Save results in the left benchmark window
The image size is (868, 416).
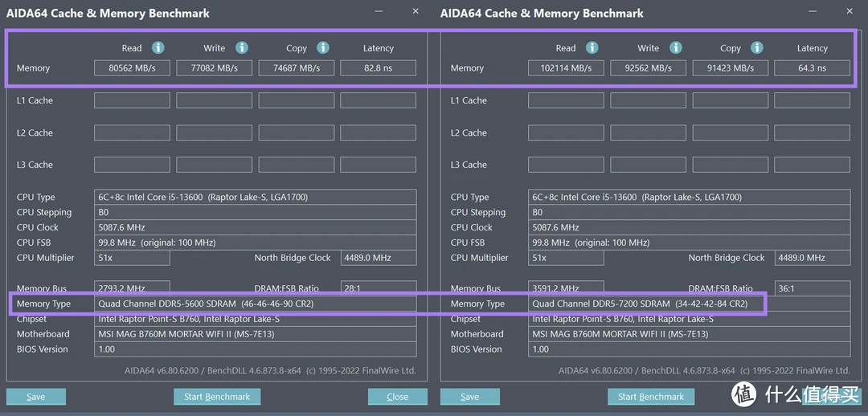pyautogui.click(x=36, y=397)
